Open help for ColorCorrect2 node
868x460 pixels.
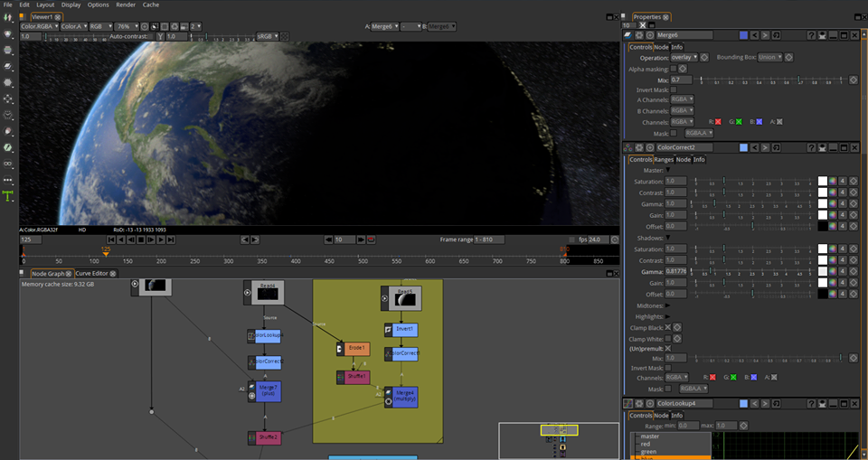[812, 148]
